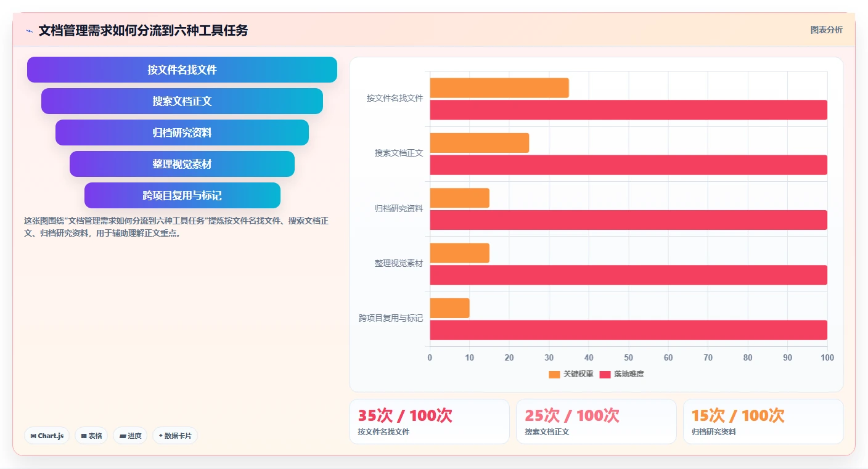Screen dimensions: 868x469
Task: Click the 搜索文档正文 y-axis label
Action: click(x=399, y=153)
